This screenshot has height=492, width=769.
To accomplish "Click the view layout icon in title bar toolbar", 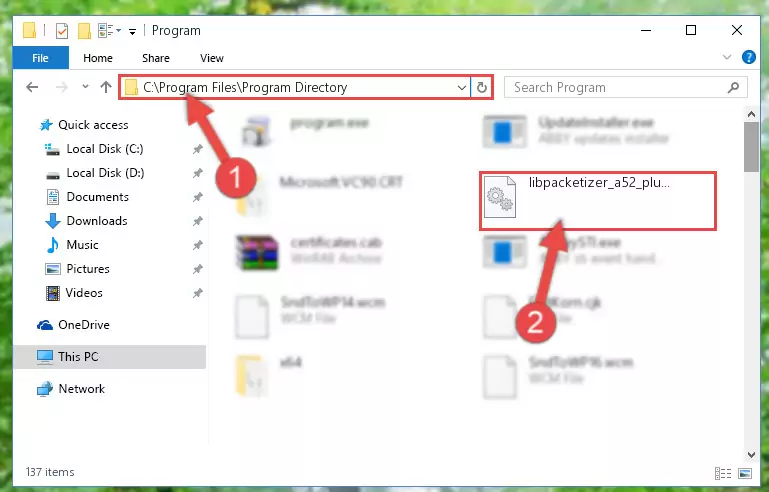I will click(x=109, y=30).
